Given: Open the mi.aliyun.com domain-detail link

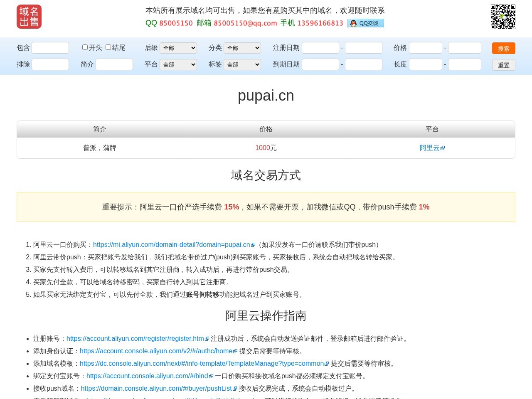Looking at the screenshot, I should (172, 245).
